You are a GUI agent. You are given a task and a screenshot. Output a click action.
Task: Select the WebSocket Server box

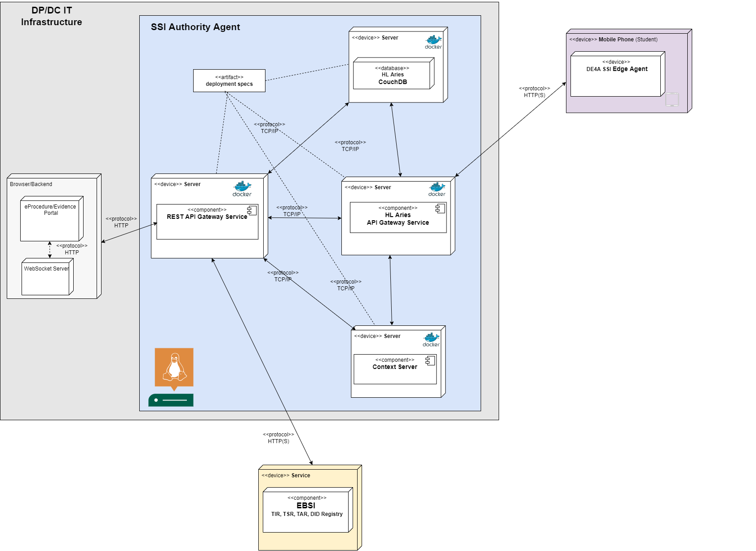pyautogui.click(x=48, y=276)
